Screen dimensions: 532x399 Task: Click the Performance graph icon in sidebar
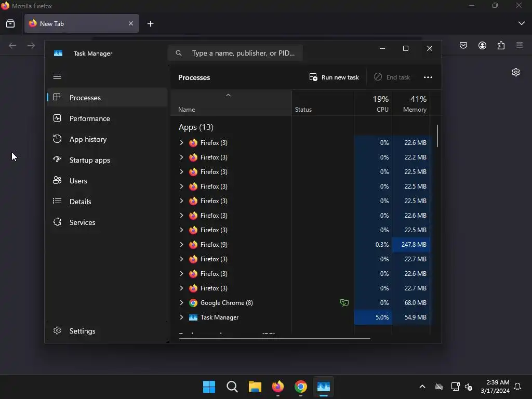click(57, 118)
